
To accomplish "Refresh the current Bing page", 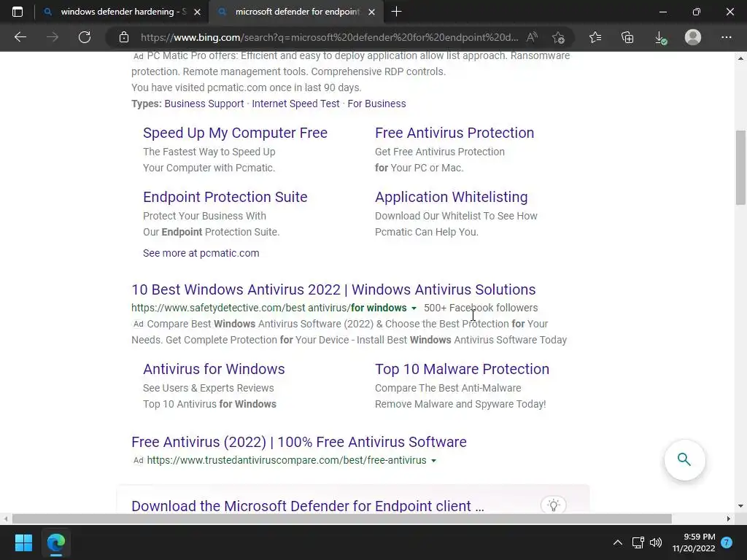I will click(85, 37).
